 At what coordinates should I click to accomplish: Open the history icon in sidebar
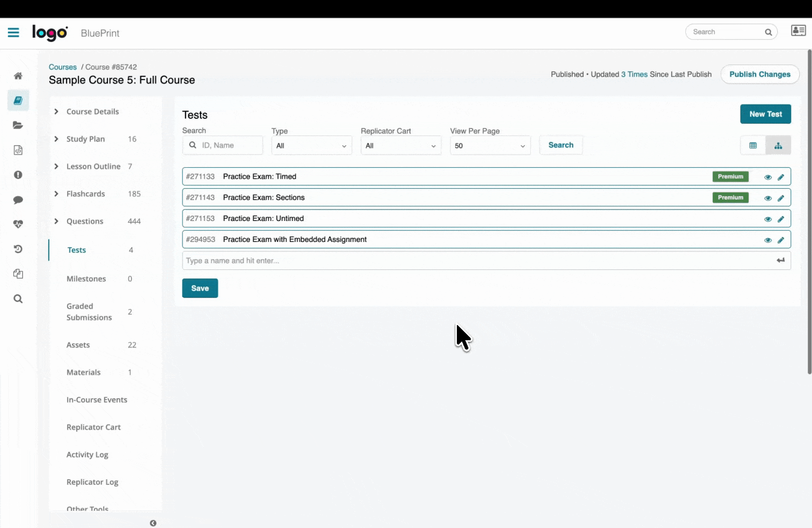click(x=18, y=249)
